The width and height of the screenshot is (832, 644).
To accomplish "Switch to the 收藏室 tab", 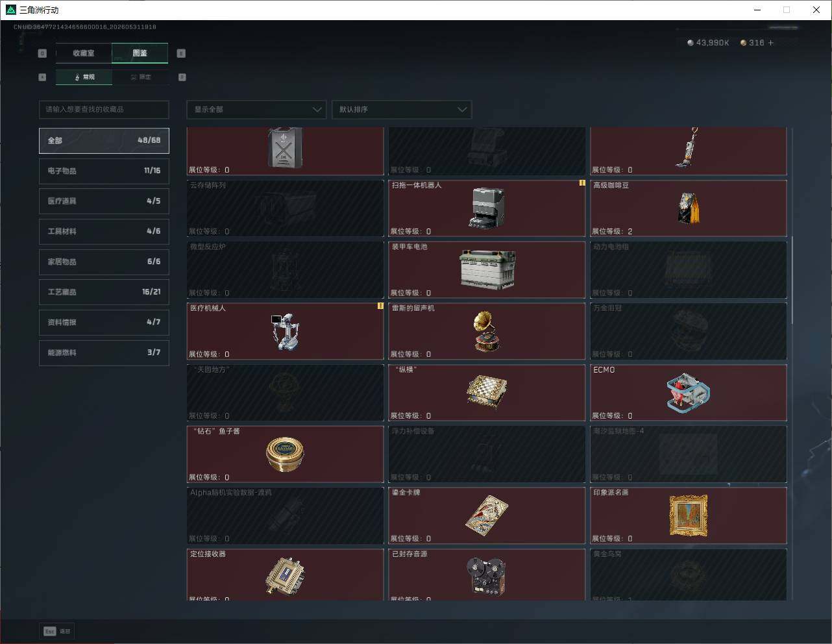I will [x=84, y=53].
